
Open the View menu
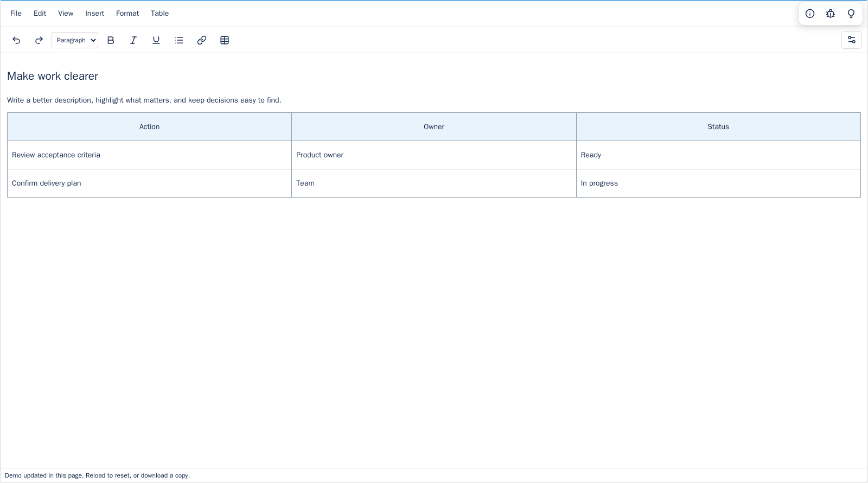point(66,13)
